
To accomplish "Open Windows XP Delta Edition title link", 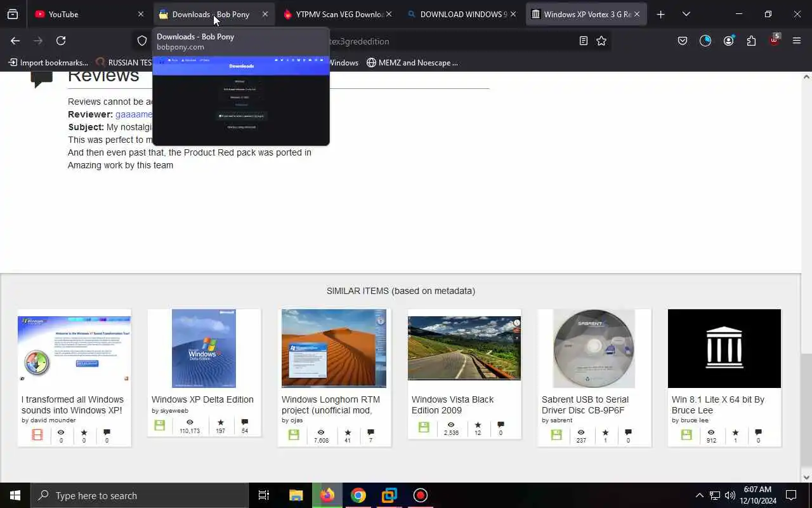I will click(202, 399).
